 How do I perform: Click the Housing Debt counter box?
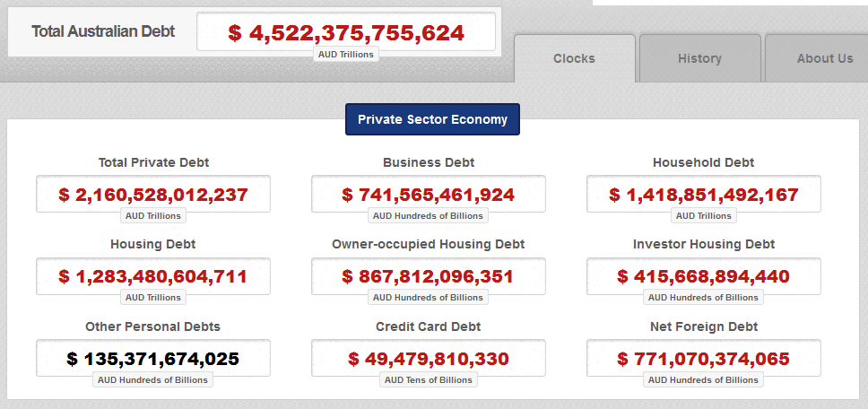coord(153,275)
